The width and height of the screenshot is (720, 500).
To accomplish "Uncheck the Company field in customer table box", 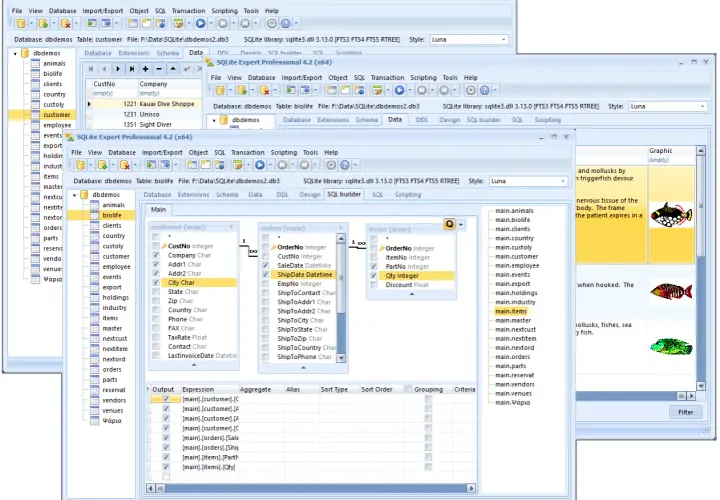I will (156, 255).
